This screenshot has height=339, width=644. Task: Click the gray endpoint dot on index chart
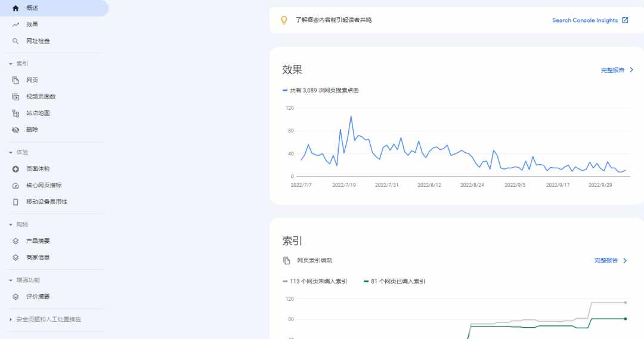point(626,303)
